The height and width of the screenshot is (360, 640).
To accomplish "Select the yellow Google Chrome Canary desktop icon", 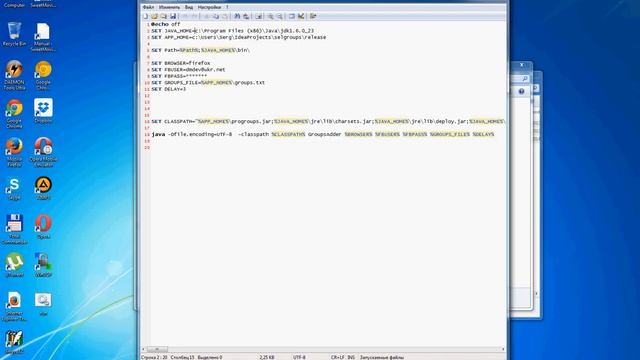I will pos(43,75).
